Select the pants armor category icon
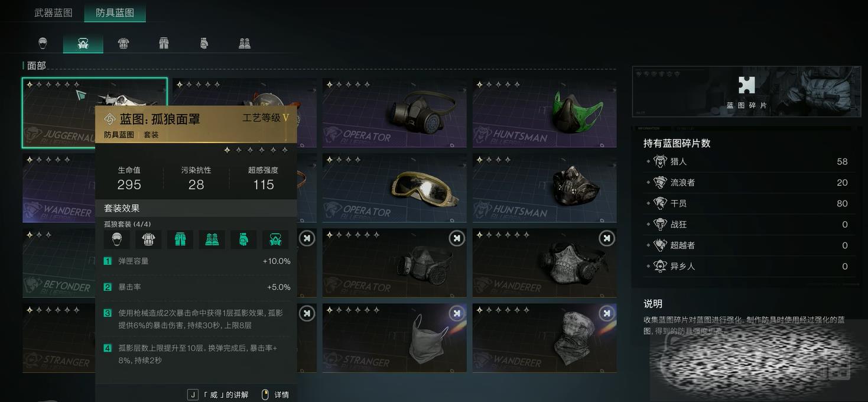The width and height of the screenshot is (868, 402). (x=164, y=43)
